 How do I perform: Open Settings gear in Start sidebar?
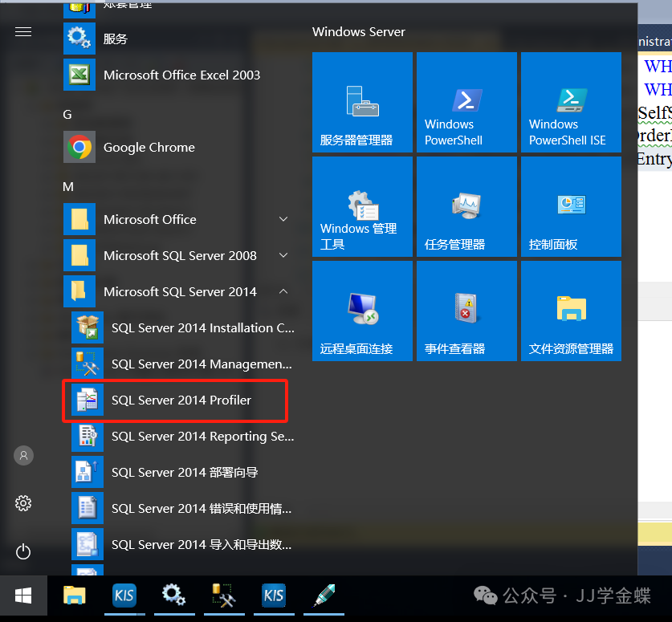tap(23, 503)
